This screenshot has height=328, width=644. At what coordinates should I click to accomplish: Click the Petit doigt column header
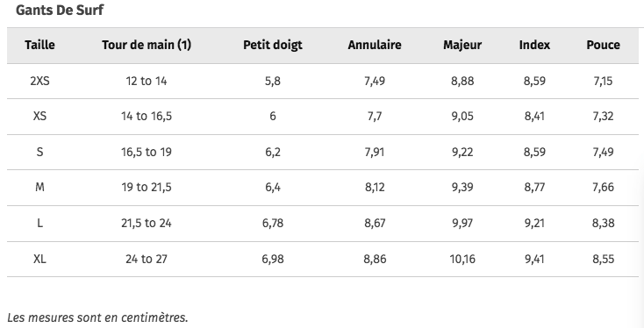[x=273, y=45]
